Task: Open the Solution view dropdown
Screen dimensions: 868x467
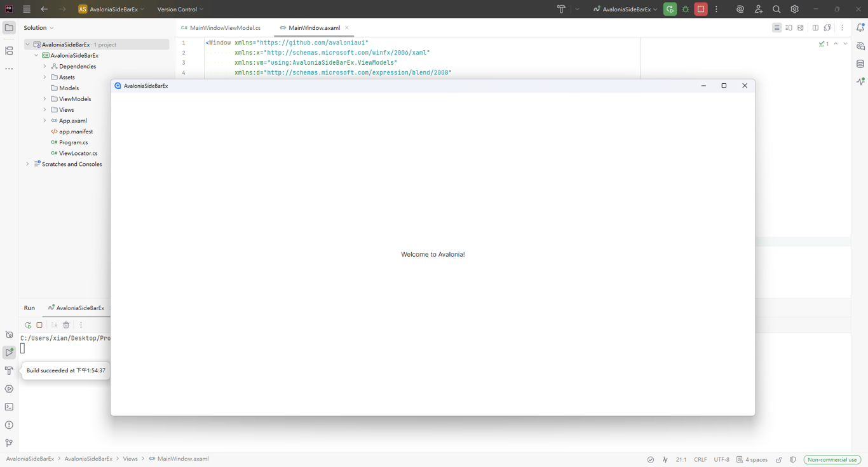Action: 39,28
